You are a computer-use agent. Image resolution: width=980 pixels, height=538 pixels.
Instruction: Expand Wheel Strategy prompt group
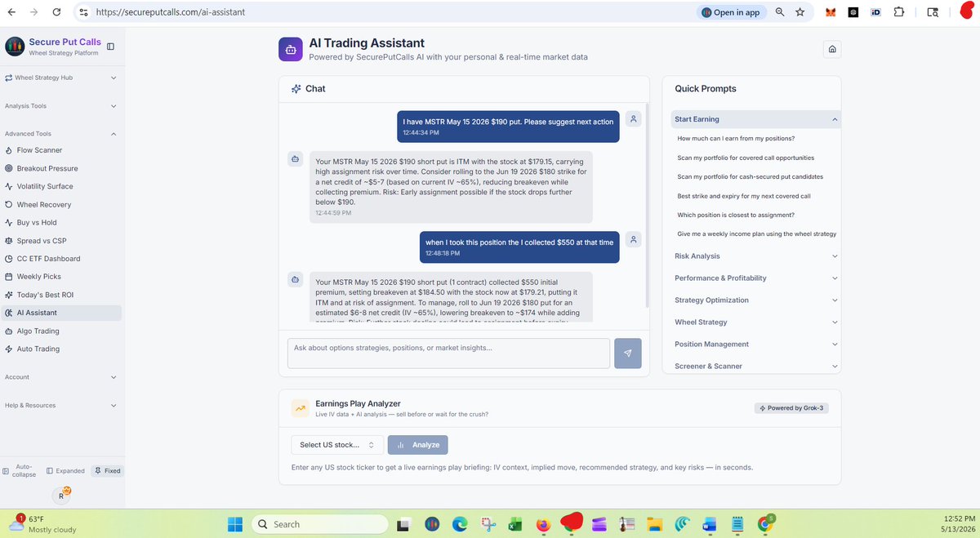(x=755, y=322)
